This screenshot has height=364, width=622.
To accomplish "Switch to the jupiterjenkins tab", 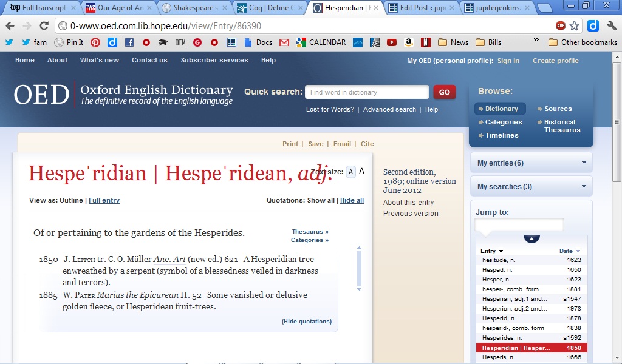I will pos(497,8).
